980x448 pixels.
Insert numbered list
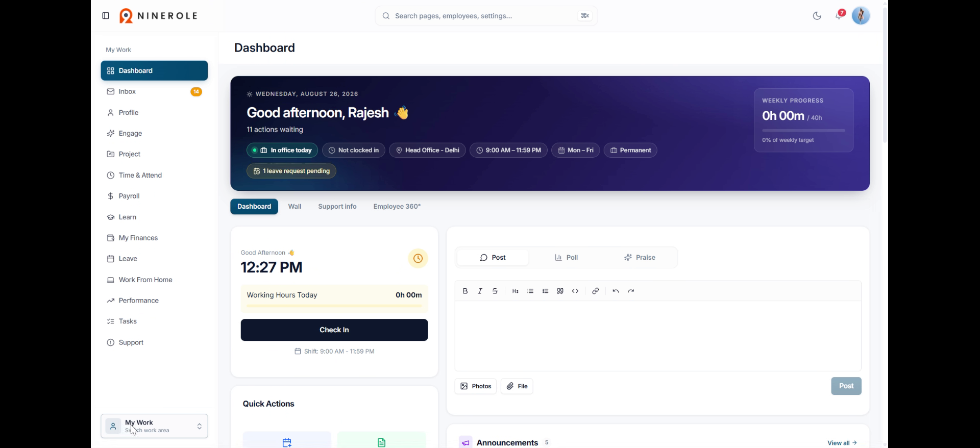click(x=546, y=291)
